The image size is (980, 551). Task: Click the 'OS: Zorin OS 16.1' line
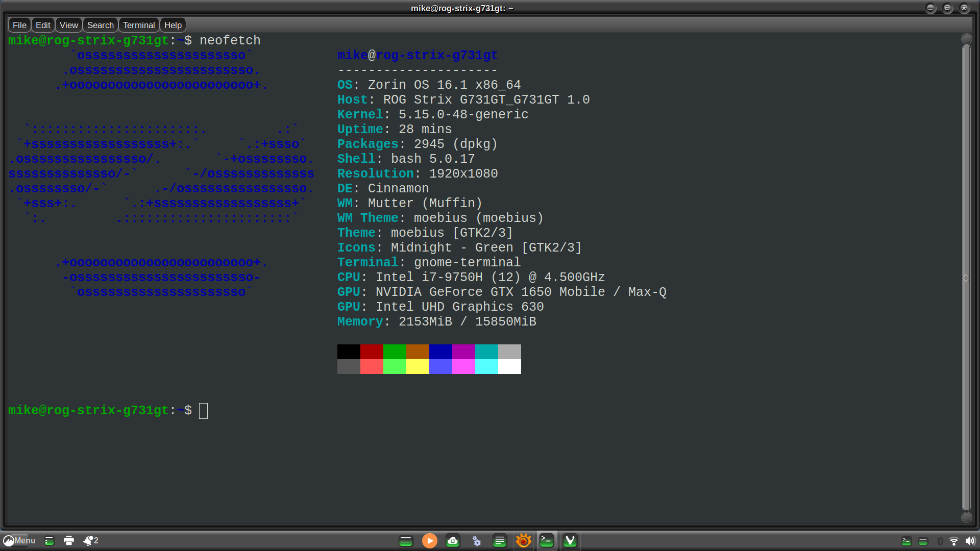[x=429, y=85]
